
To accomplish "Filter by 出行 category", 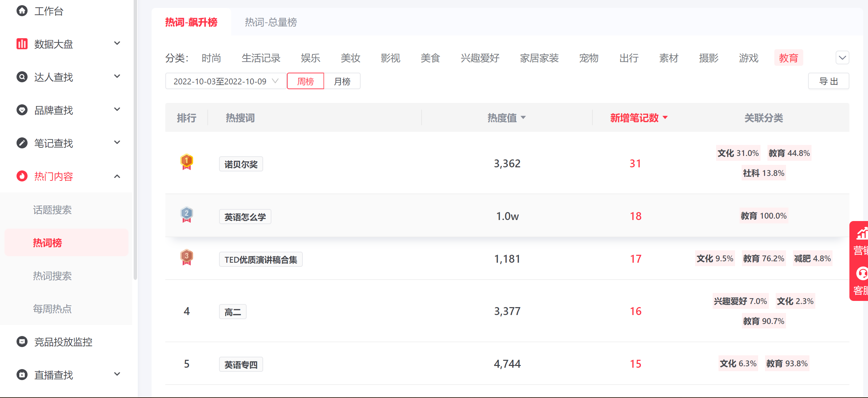I will 629,58.
